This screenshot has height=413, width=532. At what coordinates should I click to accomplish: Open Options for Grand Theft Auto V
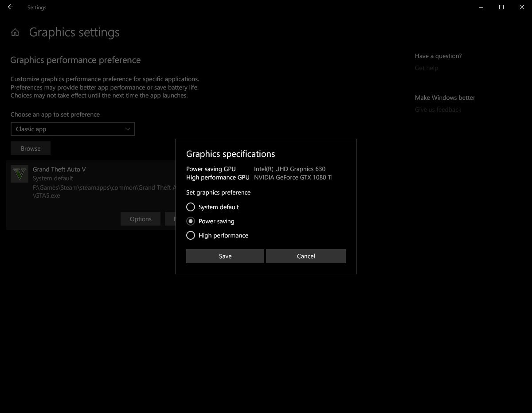tap(141, 219)
